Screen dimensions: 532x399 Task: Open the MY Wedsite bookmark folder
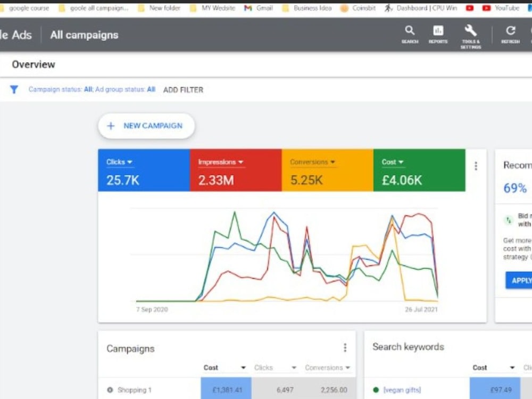pyautogui.click(x=212, y=8)
